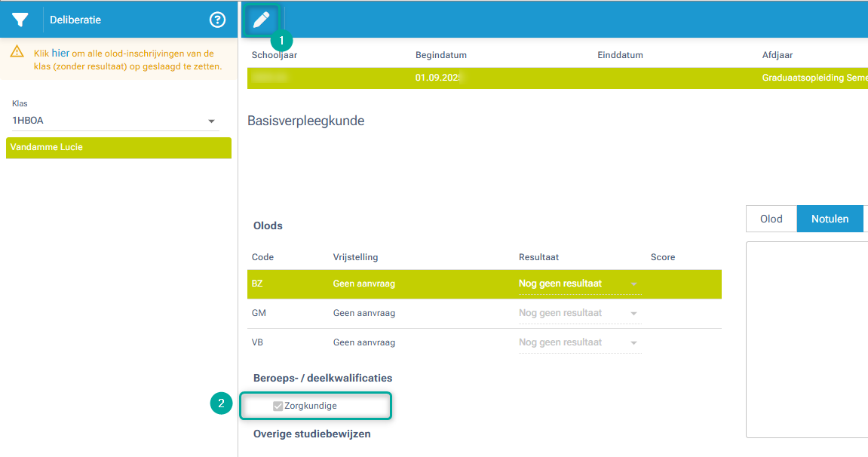Open the help question mark icon
This screenshot has width=868, height=457.
pos(217,20)
